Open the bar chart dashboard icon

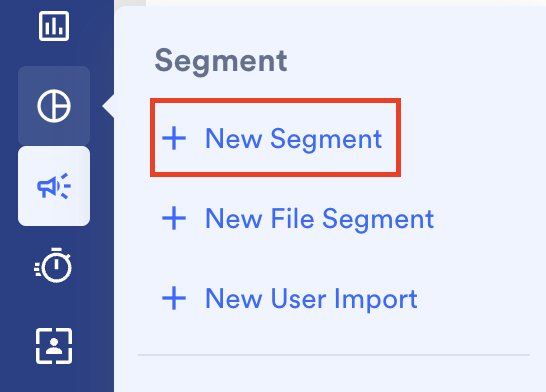[54, 26]
